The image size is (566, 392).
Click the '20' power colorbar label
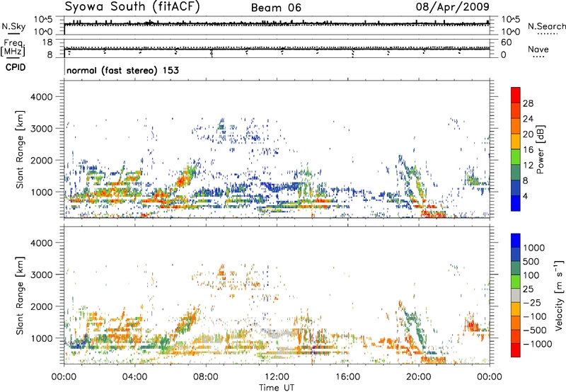pyautogui.click(x=528, y=134)
